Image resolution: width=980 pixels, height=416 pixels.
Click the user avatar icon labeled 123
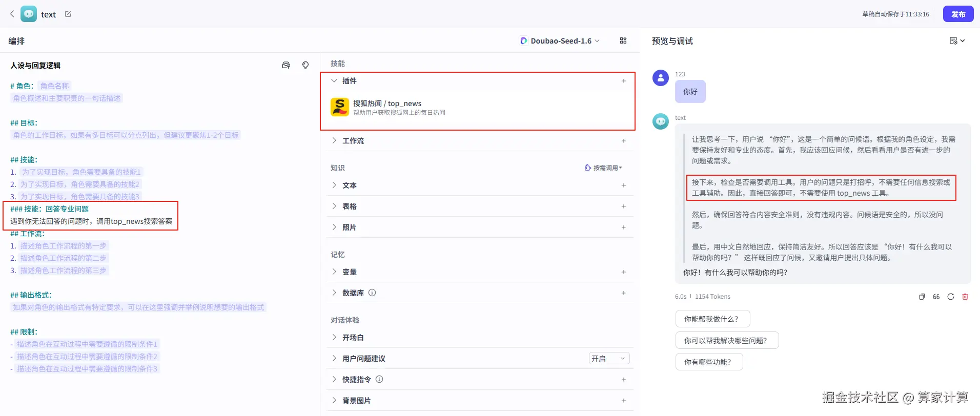661,78
